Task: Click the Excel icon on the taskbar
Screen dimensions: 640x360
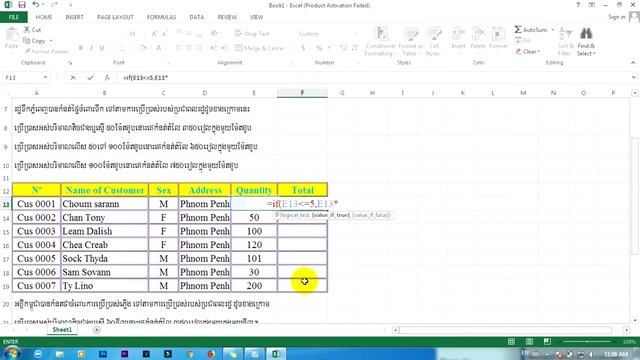Action: (276, 354)
